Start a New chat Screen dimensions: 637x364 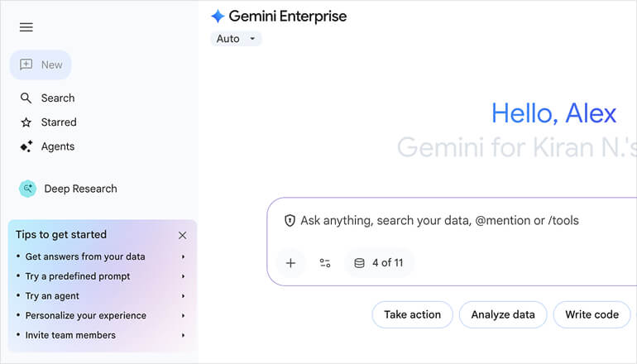pyautogui.click(x=41, y=65)
